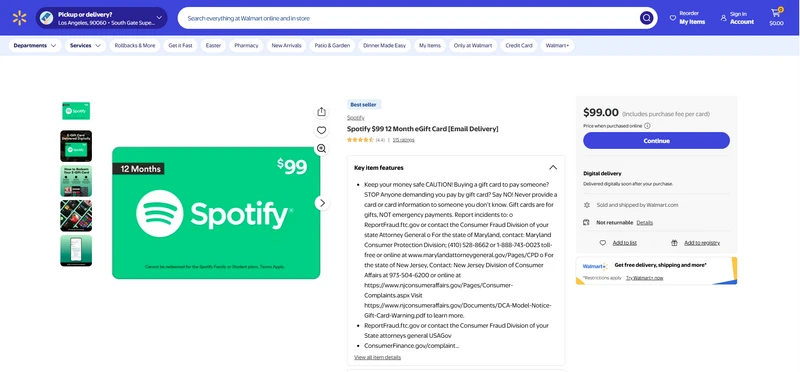Click Add to registry link

click(702, 243)
